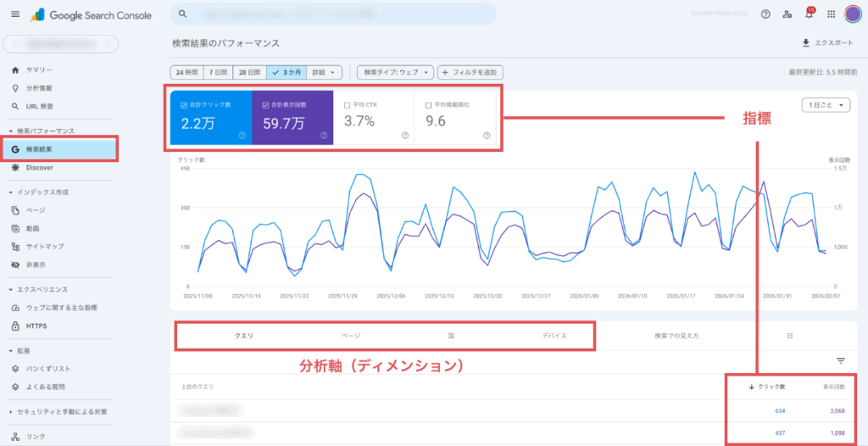Enable the 平均 CTR checkbox
The height and width of the screenshot is (446, 868).
[x=347, y=104]
